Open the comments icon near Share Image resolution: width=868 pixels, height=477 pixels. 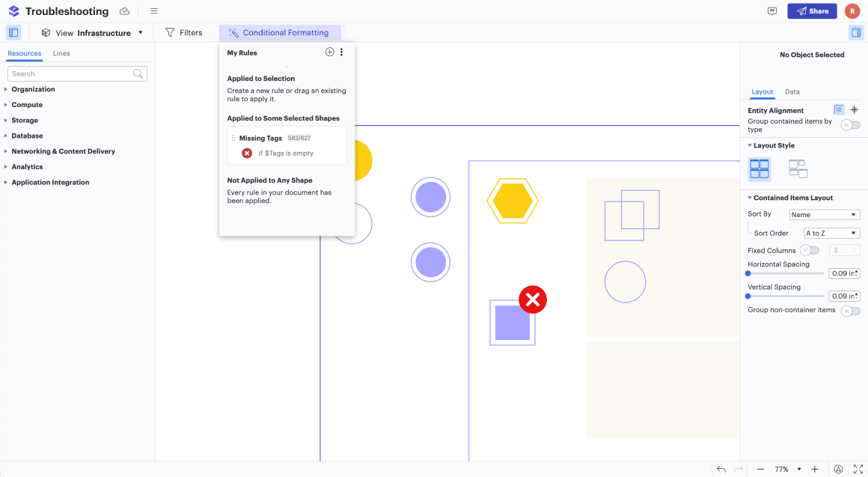pos(772,11)
